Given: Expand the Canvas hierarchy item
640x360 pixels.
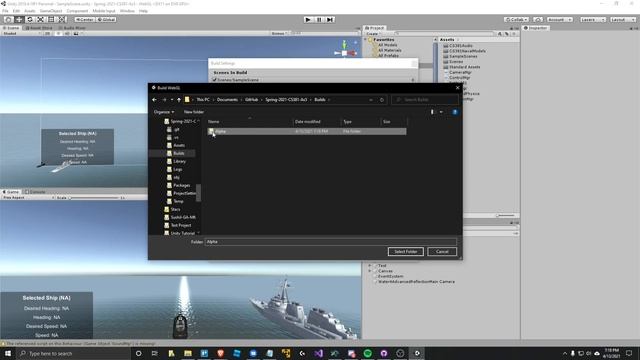Looking at the screenshot, I should (x=370, y=271).
